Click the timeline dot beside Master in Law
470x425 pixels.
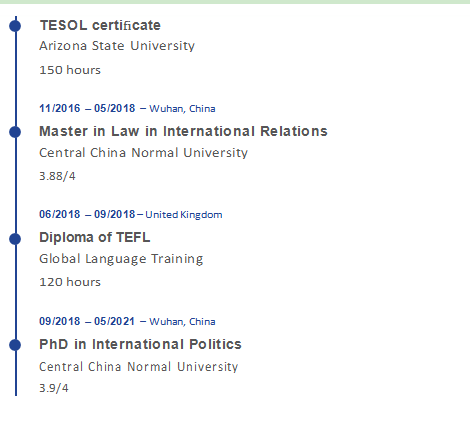coord(15,132)
